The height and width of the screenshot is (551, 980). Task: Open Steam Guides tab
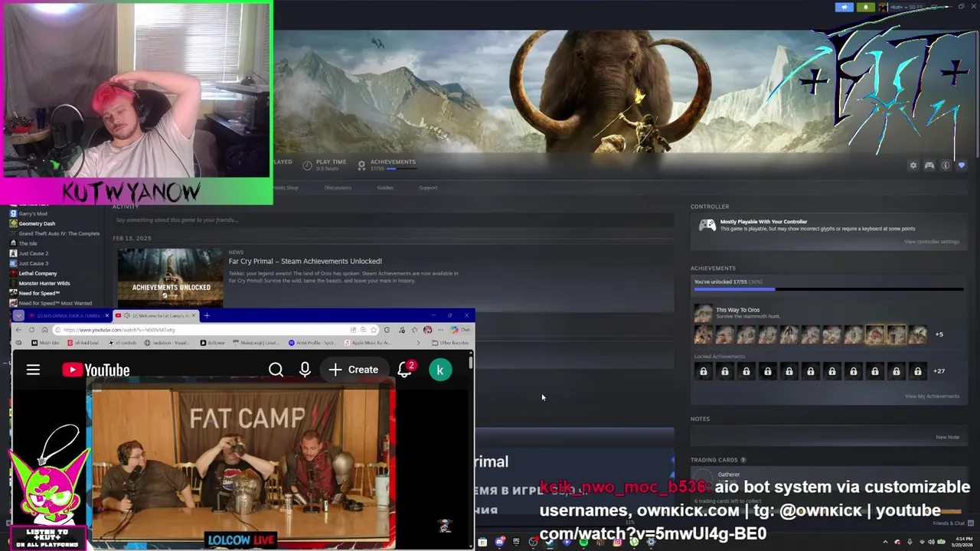point(385,187)
